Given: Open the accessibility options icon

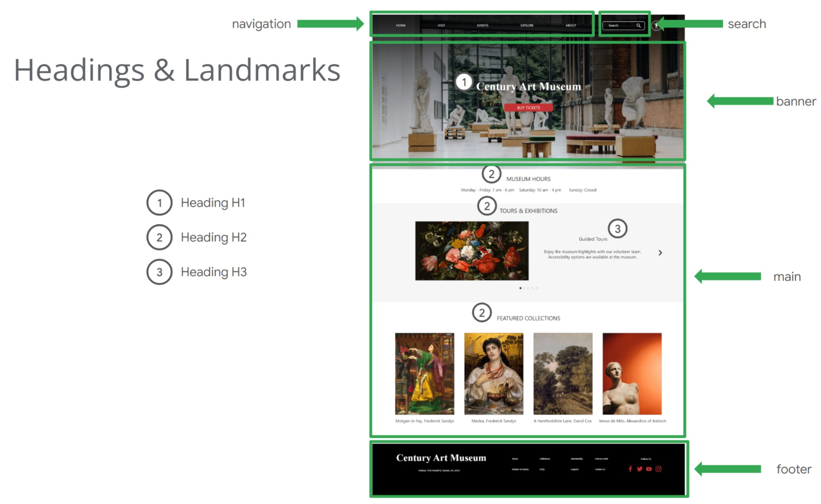Looking at the screenshot, I should click(x=656, y=26).
